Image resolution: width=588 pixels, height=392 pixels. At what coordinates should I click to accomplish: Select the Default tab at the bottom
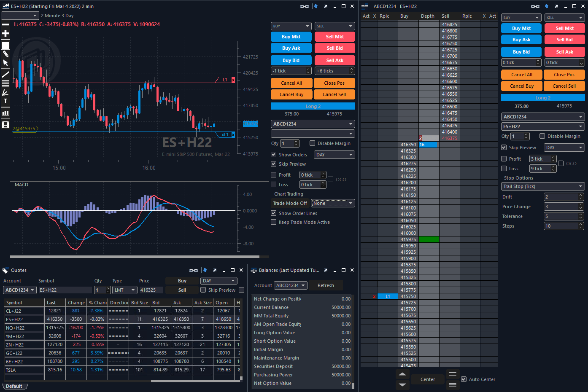tap(14, 386)
